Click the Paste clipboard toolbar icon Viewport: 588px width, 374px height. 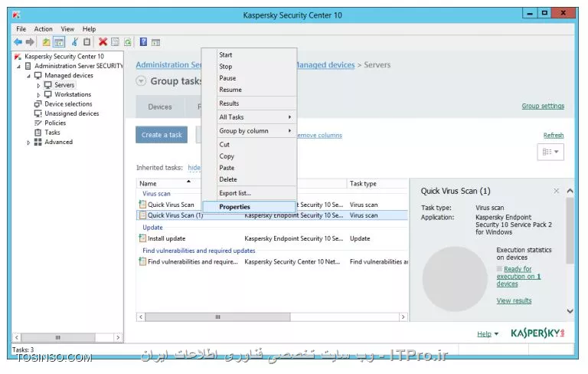click(x=87, y=42)
